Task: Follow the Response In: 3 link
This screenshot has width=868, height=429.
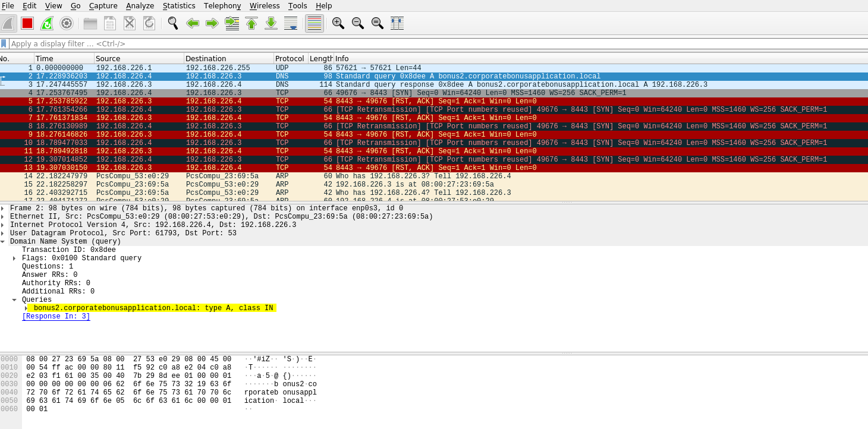Action: (56, 317)
